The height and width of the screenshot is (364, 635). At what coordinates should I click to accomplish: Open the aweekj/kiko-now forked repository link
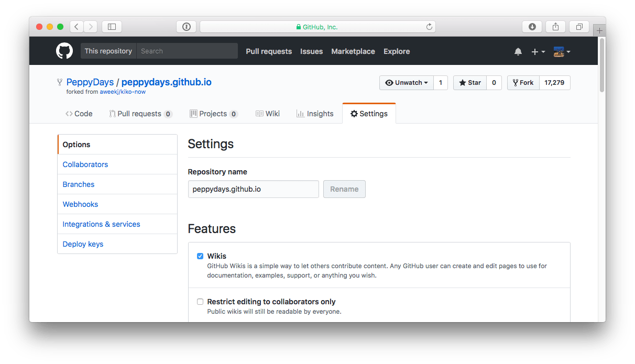pyautogui.click(x=122, y=91)
